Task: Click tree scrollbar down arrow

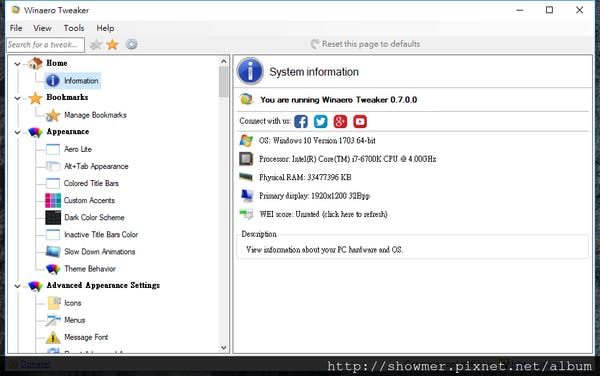Action: 224,348
